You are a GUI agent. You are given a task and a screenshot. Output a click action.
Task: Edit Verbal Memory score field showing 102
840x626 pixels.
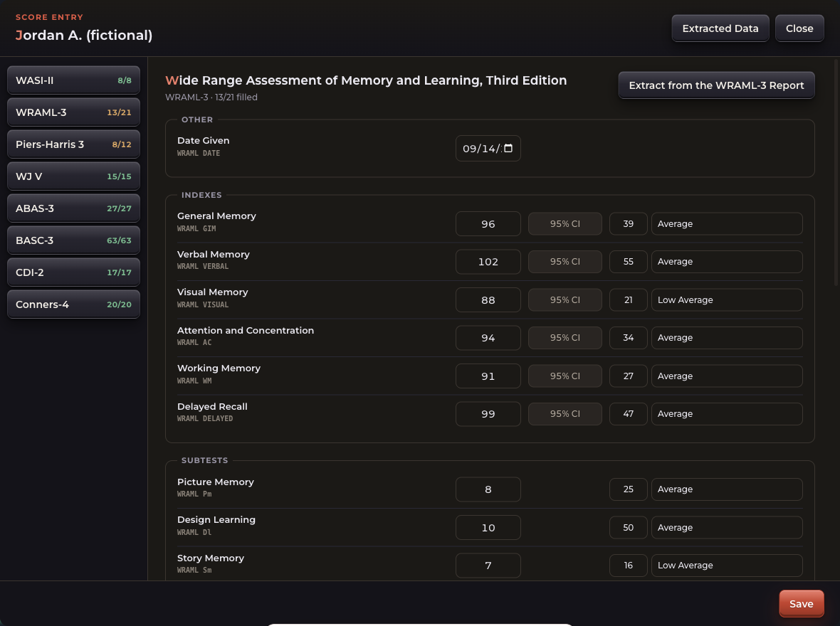pyautogui.click(x=488, y=262)
